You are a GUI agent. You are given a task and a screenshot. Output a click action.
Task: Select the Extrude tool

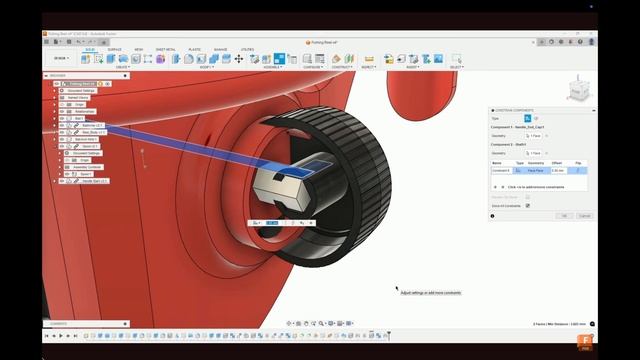(111, 59)
